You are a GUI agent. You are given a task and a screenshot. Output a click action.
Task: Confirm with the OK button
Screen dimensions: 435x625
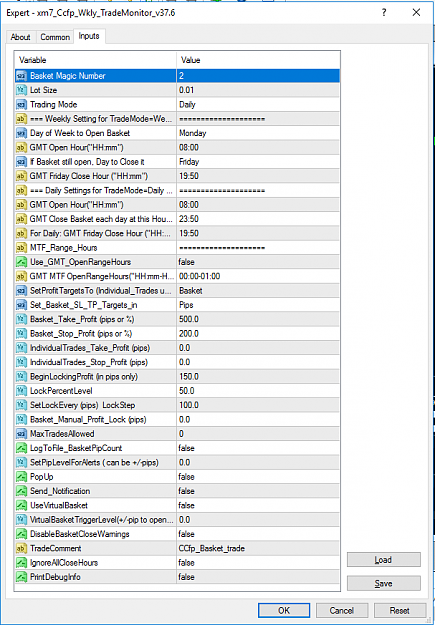284,610
